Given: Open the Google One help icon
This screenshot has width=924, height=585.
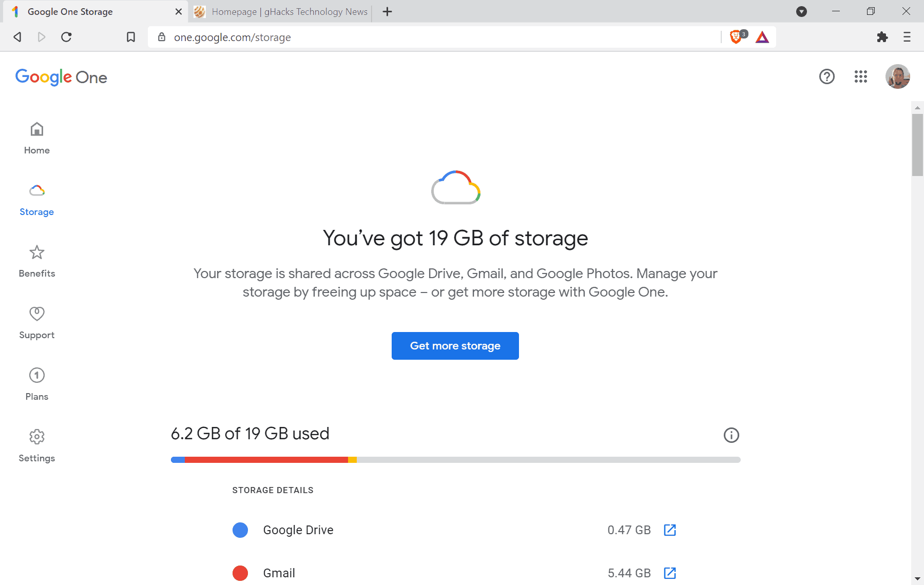Looking at the screenshot, I should coord(826,77).
